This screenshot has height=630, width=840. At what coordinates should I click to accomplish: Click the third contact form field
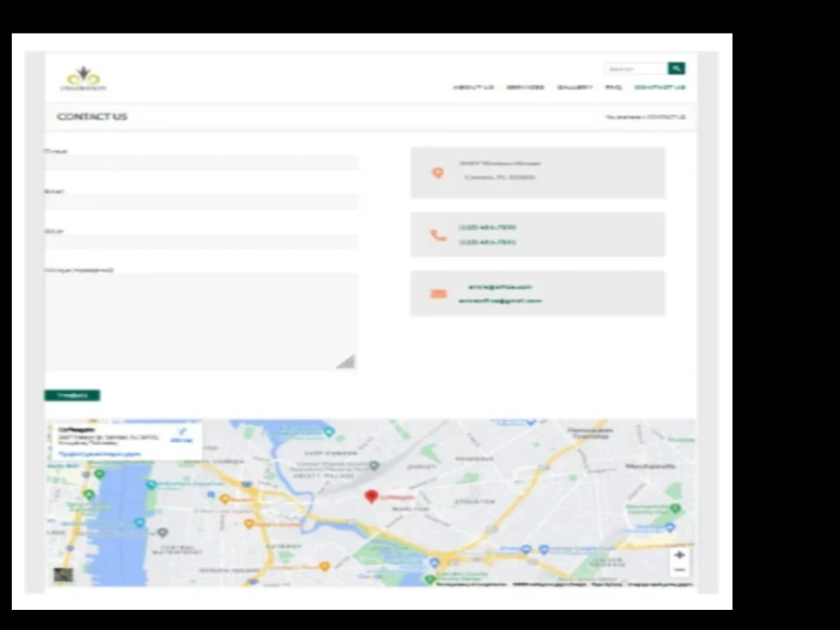201,242
